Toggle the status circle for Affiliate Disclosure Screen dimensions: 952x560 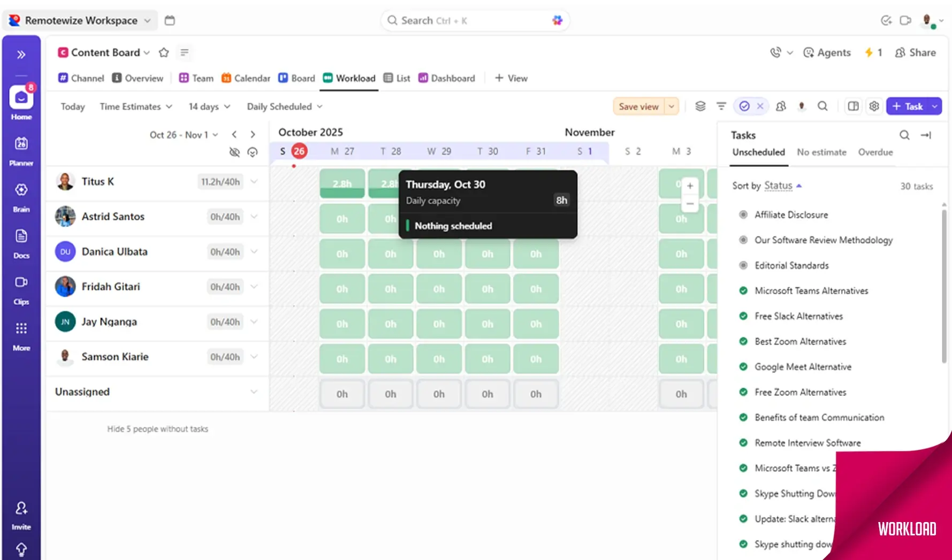[743, 214]
